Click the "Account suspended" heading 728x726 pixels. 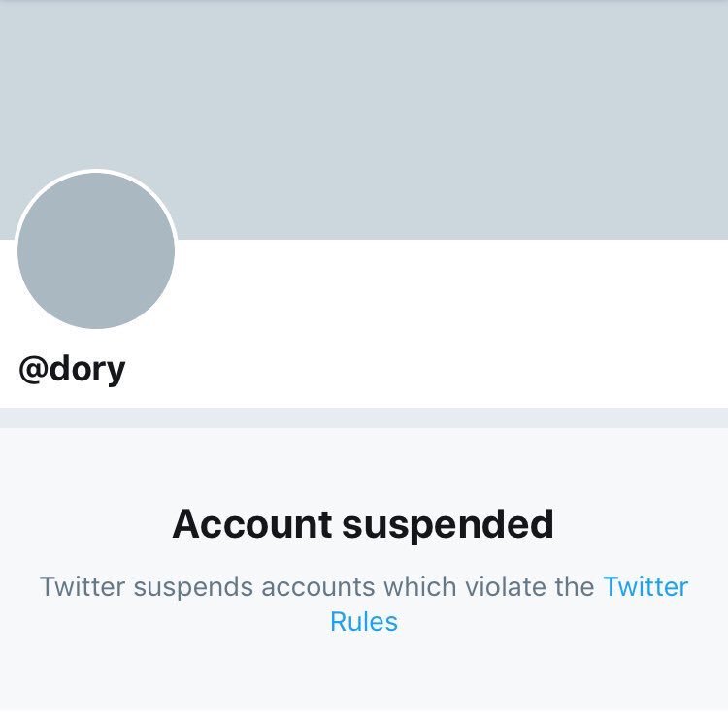click(x=363, y=524)
